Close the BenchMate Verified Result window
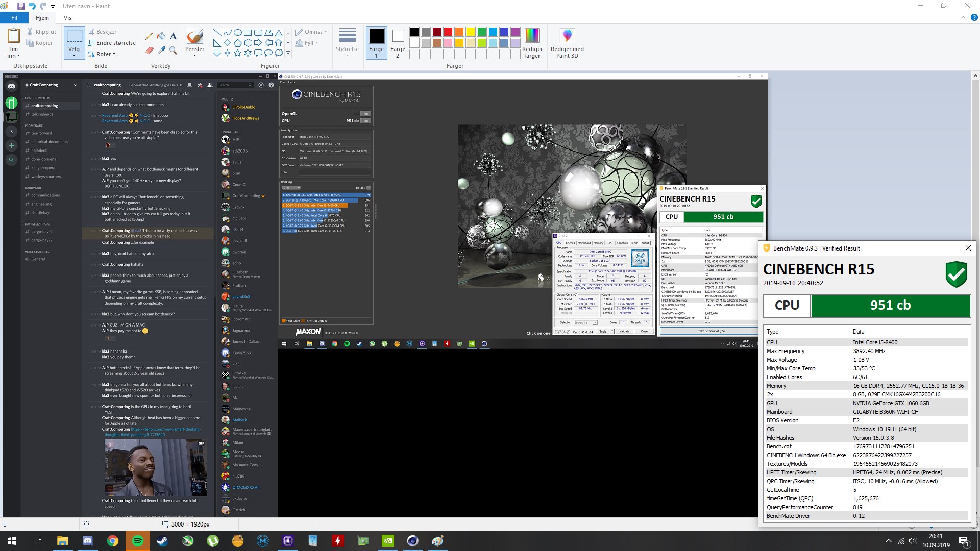 968,248
